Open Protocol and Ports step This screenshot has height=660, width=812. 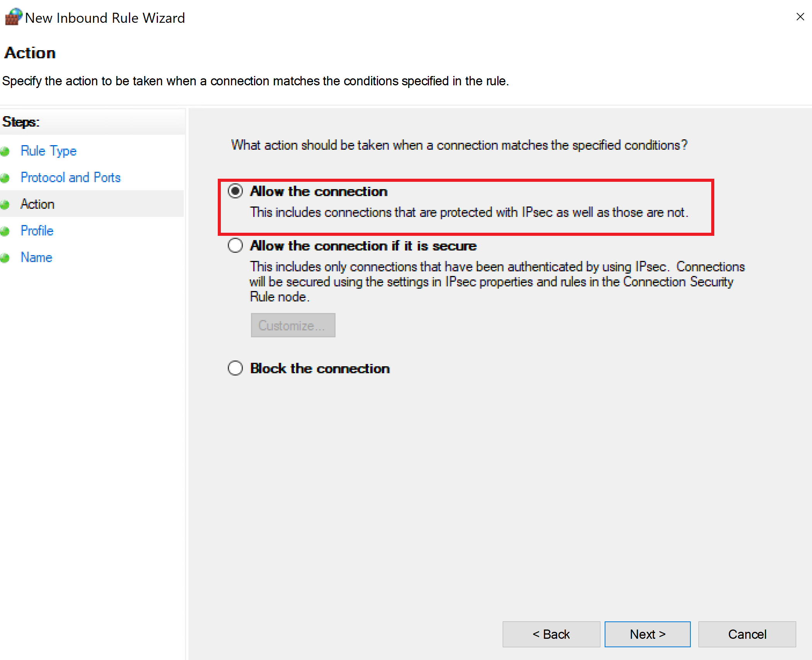click(71, 177)
